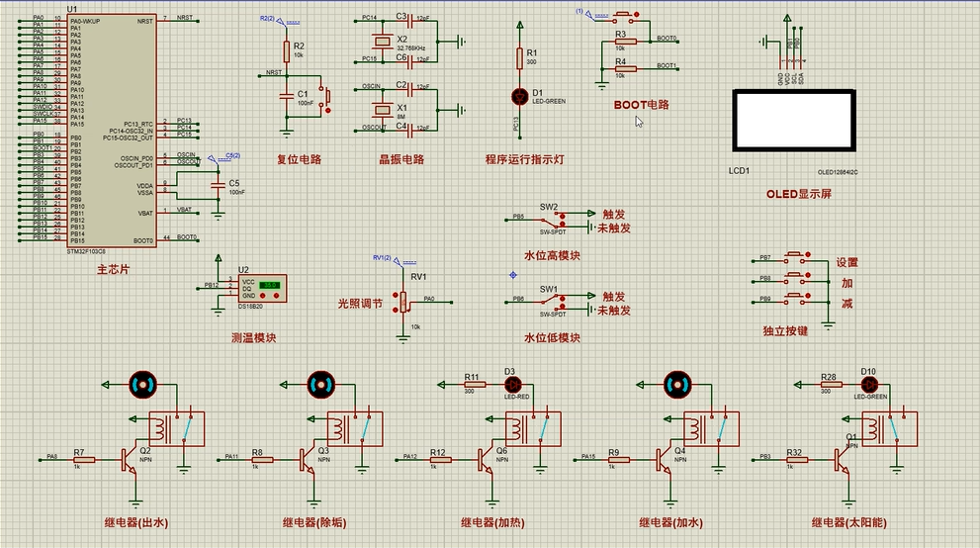
Task: Select resistor R12 1k
Action: click(440, 460)
